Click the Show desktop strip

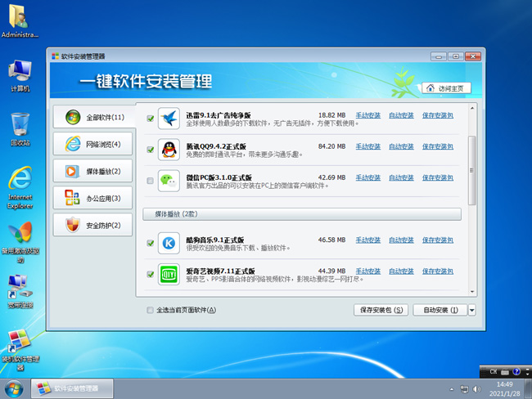point(528,388)
